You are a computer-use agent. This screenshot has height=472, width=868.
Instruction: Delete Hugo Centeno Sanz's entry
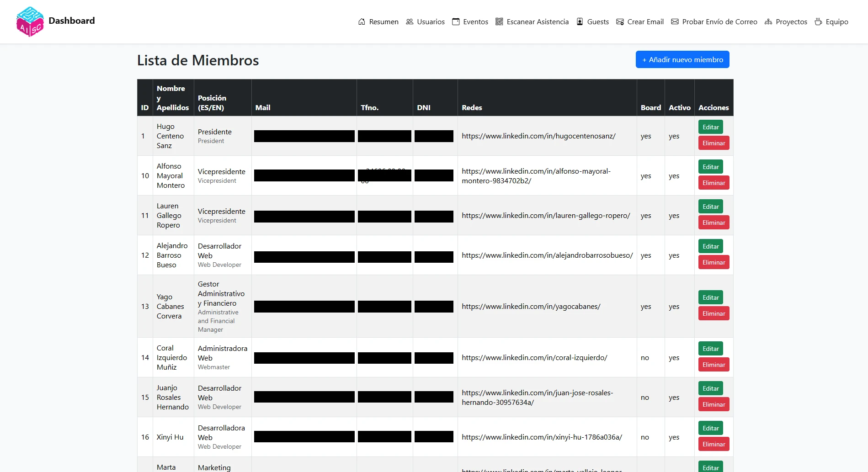click(714, 143)
